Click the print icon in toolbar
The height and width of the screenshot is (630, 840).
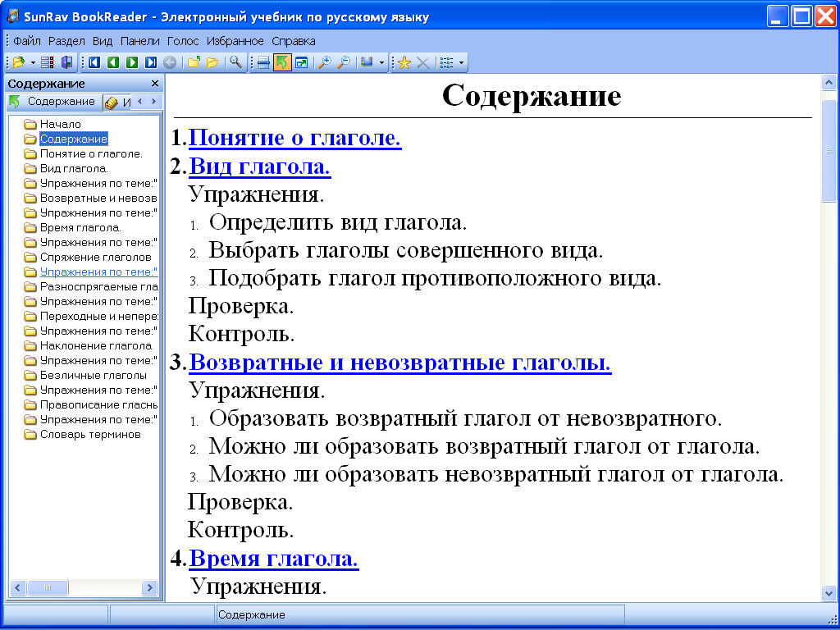(263, 63)
